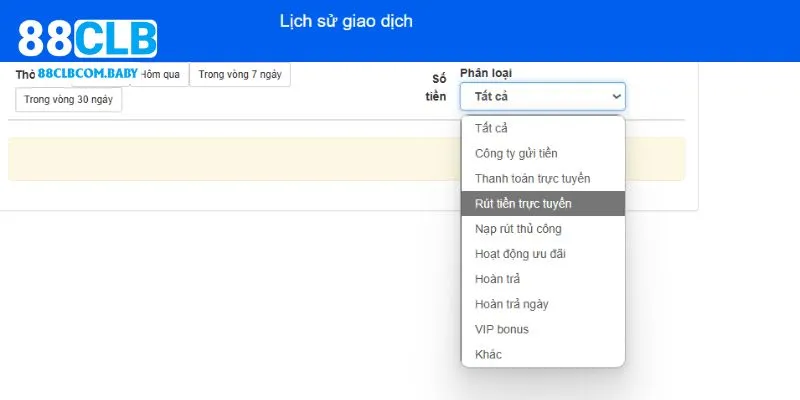
Task: Select Thanh toán trực tuyến option
Action: coord(543,179)
